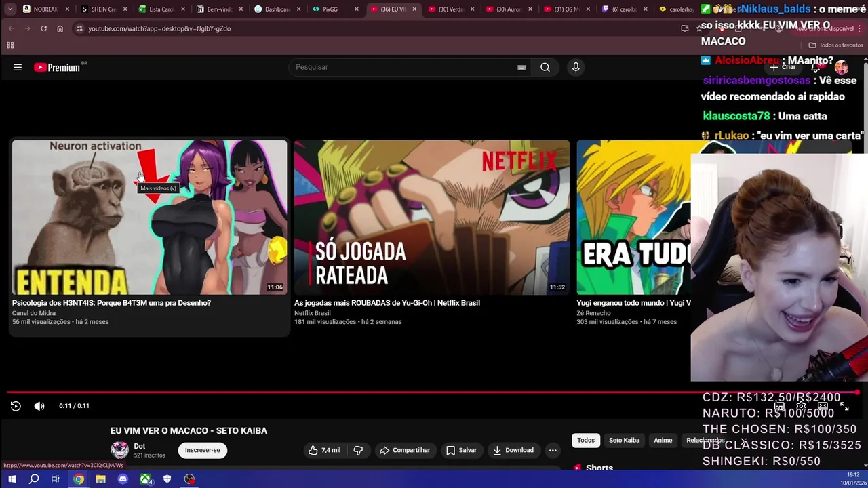Open Windows taskbar search
Screen dimensions: 868x488
[34, 479]
